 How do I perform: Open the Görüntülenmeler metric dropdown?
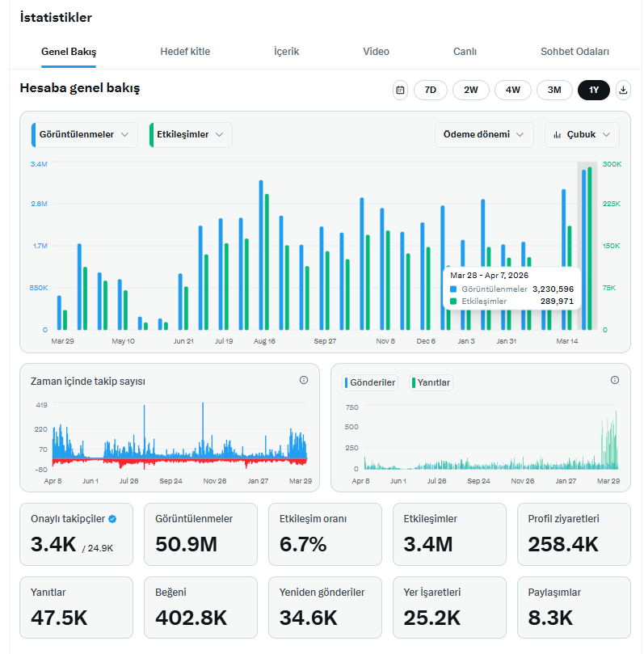tap(85, 135)
